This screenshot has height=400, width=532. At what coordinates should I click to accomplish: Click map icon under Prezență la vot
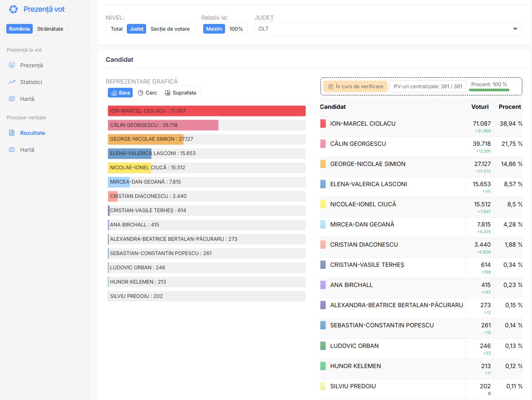pos(12,99)
